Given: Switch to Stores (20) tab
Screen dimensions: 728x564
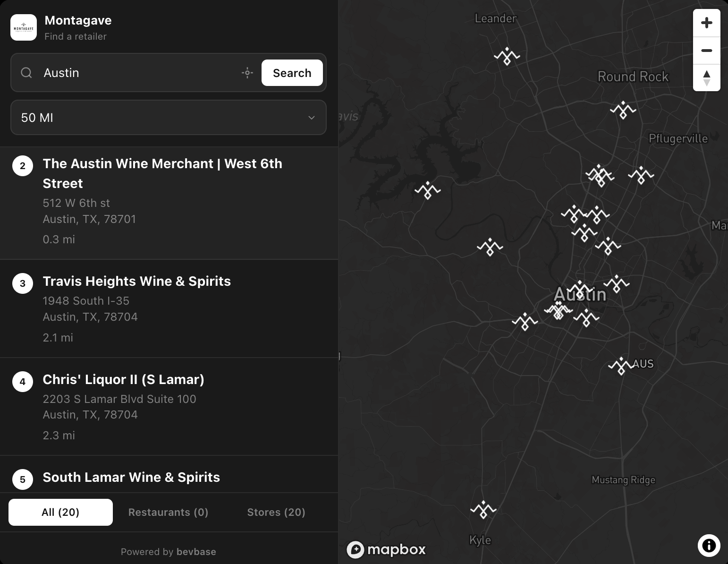Looking at the screenshot, I should click(x=276, y=512).
